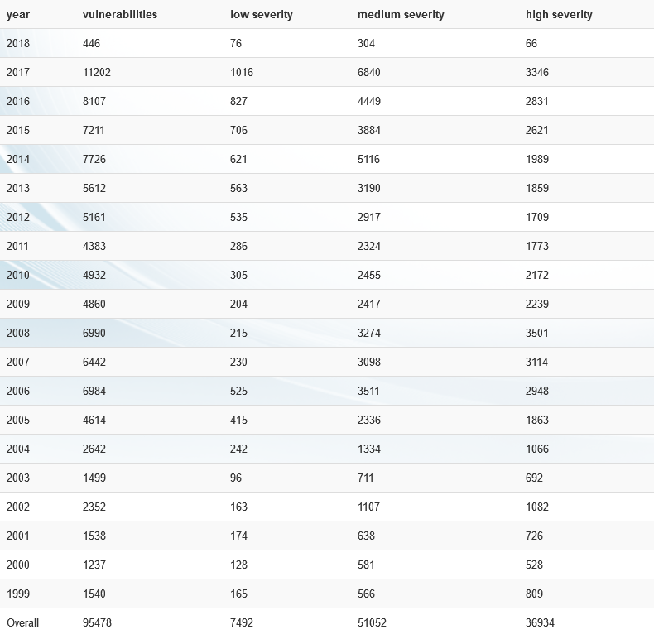Click the 2014 medium severity value 5116
The width and height of the screenshot is (654, 644).
pos(369,159)
